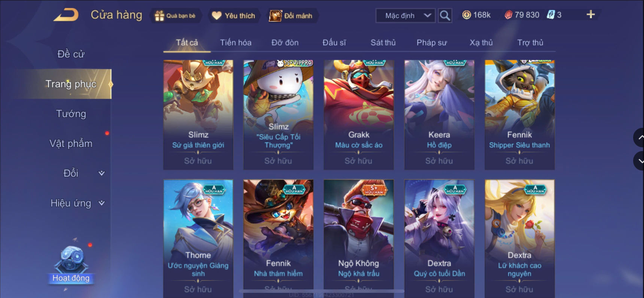The width and height of the screenshot is (644, 298).
Task: Click the red gem balance 79 830
Action: [522, 15]
